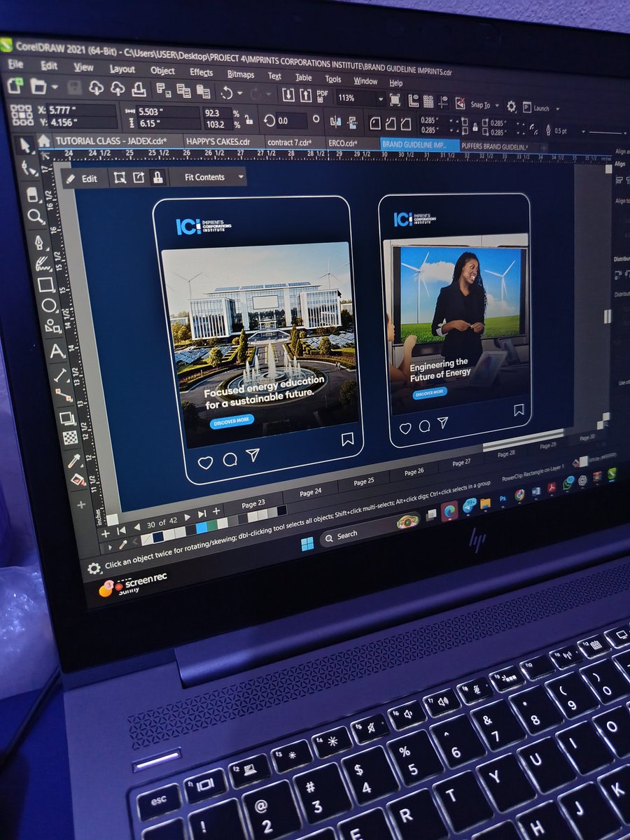The width and height of the screenshot is (630, 840).
Task: Click the New document icon
Action: pos(15,86)
